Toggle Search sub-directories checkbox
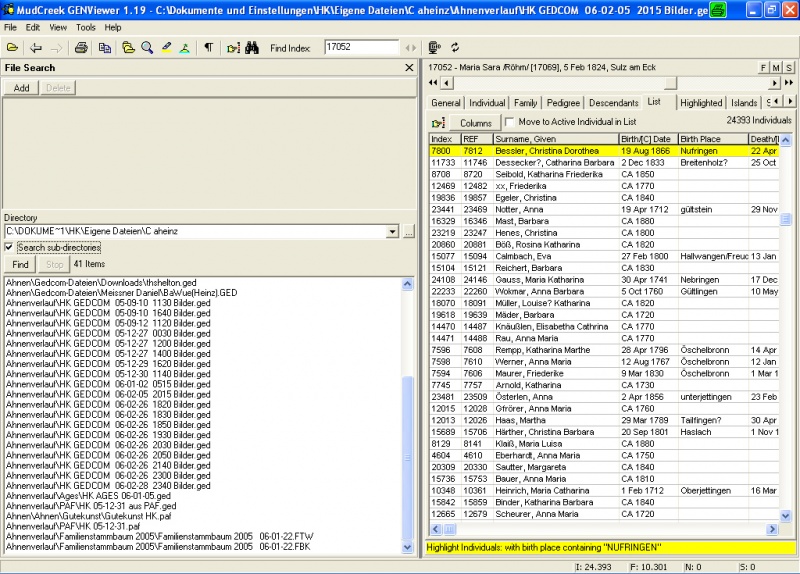The height and width of the screenshot is (574, 800). (x=10, y=247)
